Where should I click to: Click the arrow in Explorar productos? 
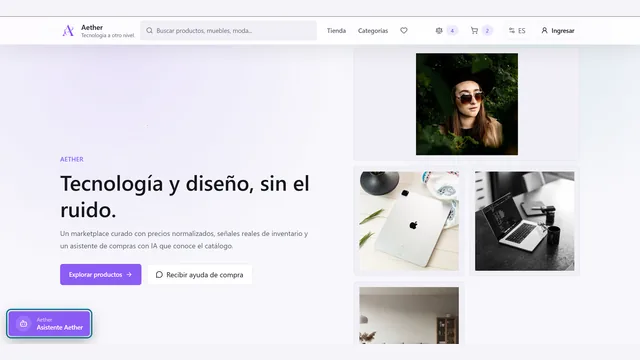pos(129,275)
